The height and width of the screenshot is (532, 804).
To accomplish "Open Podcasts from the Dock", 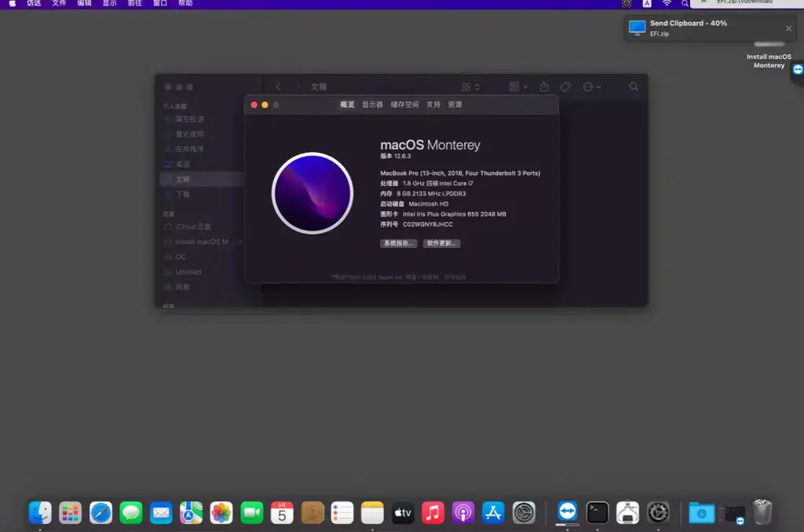I will tap(463, 512).
